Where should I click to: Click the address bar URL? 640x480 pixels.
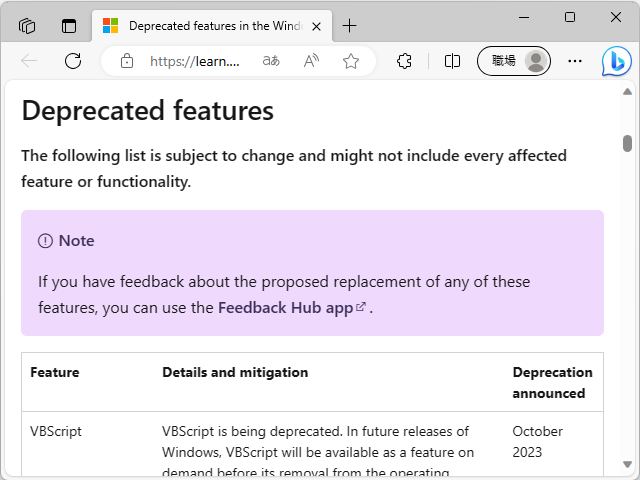click(195, 61)
